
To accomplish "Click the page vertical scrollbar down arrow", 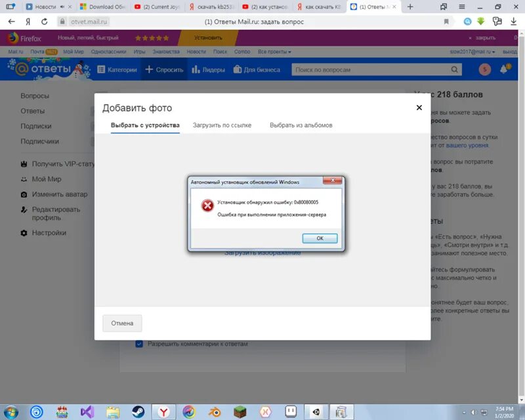I will pos(522,400).
